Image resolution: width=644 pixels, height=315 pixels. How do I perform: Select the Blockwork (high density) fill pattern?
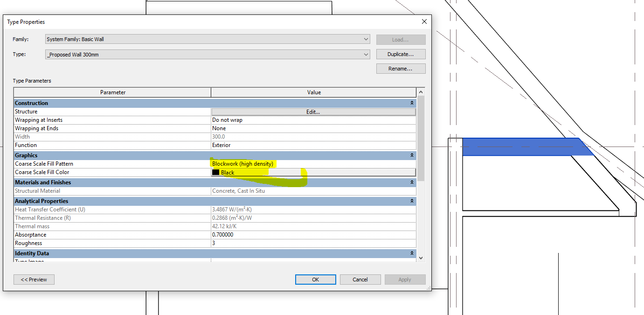pyautogui.click(x=313, y=163)
